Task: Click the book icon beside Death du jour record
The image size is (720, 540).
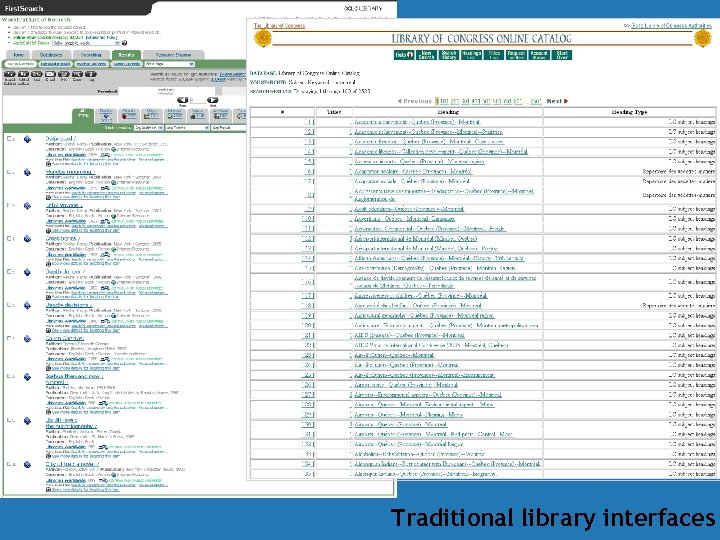Action: 28,272
